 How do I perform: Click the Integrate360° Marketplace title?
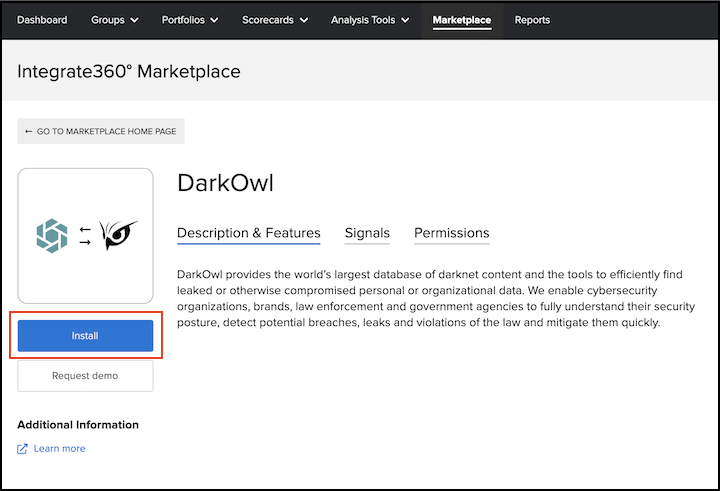click(x=129, y=72)
